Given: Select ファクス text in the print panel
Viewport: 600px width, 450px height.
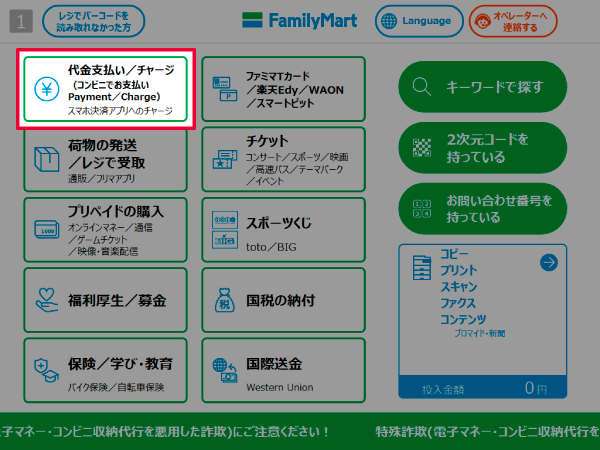Looking at the screenshot, I should click(458, 303).
